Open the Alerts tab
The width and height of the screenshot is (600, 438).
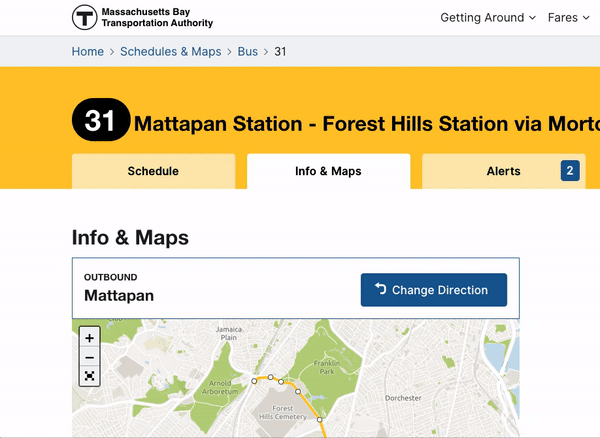click(x=504, y=171)
